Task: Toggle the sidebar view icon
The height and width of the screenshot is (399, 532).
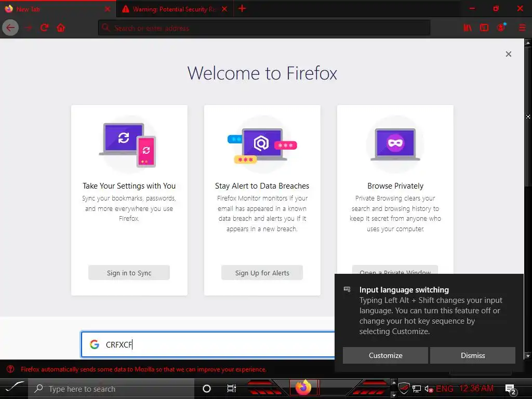Action: point(484,28)
